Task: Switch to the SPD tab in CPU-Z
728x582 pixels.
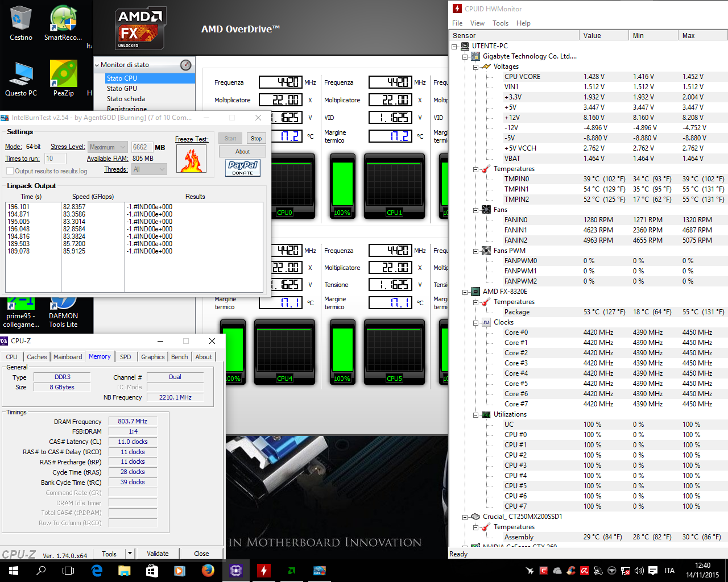Action: tap(126, 357)
